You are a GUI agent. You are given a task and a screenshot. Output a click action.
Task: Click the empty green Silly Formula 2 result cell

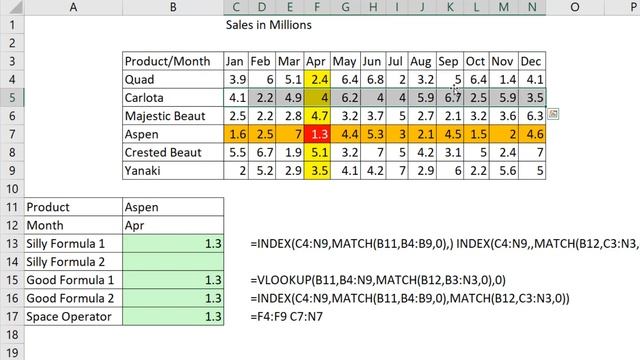coord(173,262)
